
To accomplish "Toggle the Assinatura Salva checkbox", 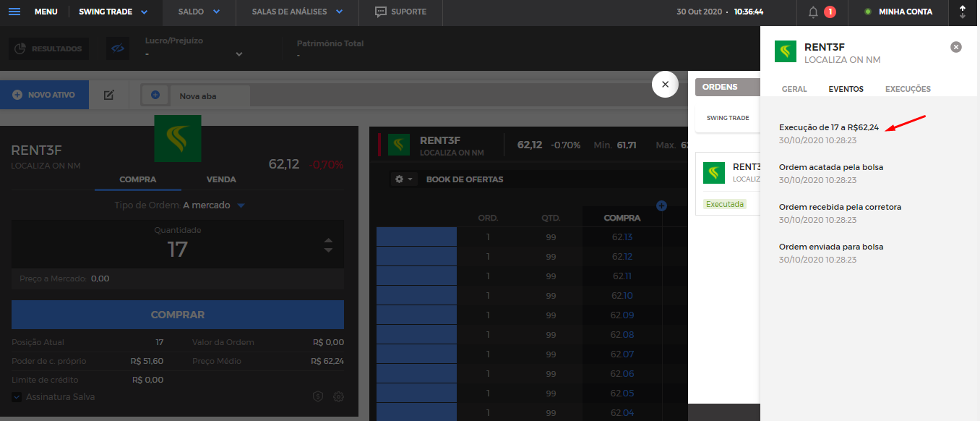I will 17,396.
